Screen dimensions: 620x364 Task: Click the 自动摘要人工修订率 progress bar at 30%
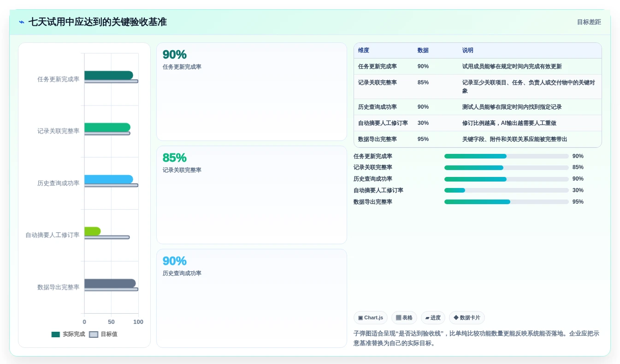(506, 190)
